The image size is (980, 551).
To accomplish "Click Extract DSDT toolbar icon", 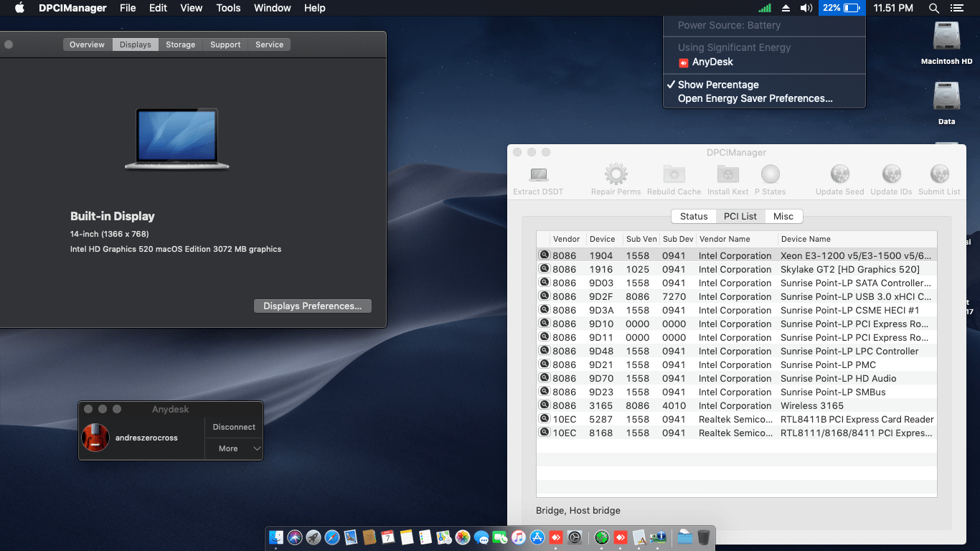I will tap(538, 174).
